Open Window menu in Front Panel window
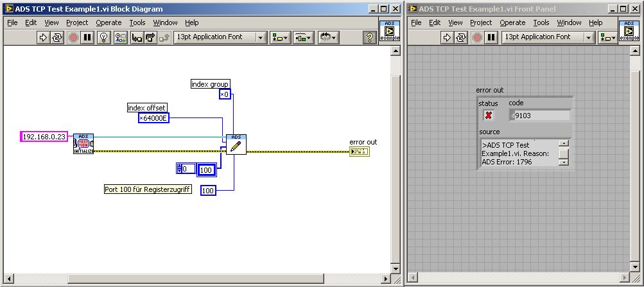The width and height of the screenshot is (644, 287). pos(569,22)
